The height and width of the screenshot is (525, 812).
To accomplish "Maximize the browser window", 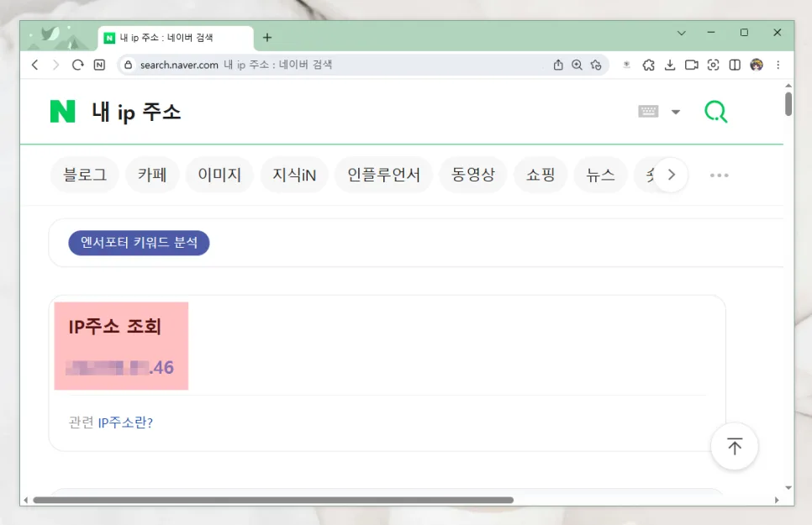I will coord(744,33).
